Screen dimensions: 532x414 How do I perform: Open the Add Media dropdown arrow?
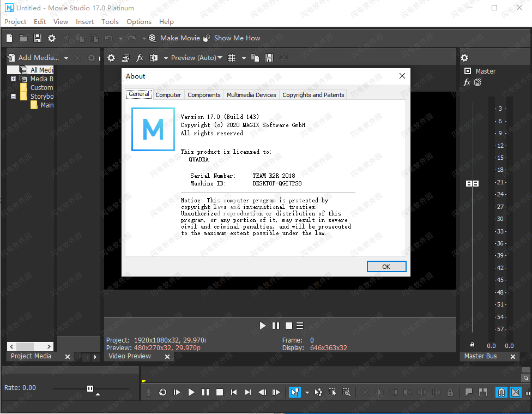66,58
